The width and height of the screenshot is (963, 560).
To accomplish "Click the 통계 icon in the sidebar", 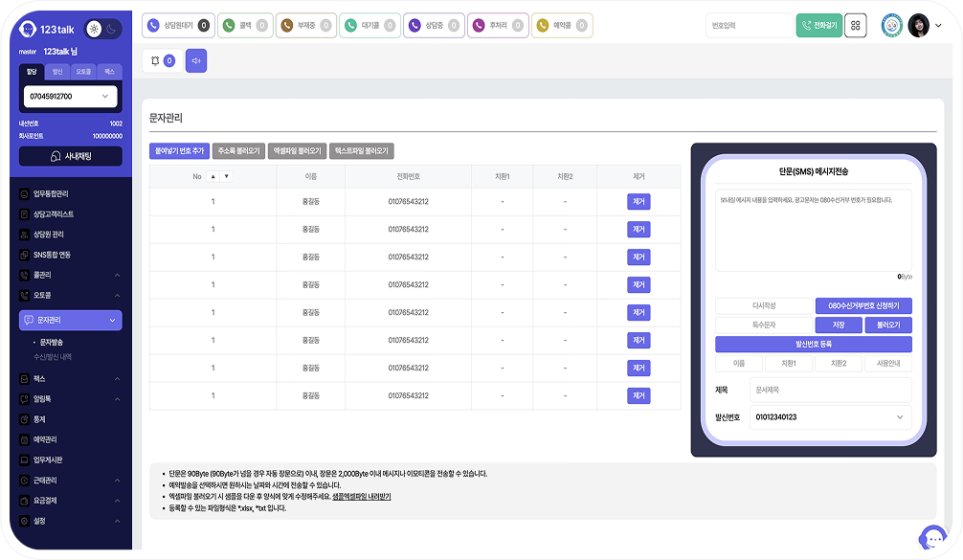I will click(x=25, y=419).
